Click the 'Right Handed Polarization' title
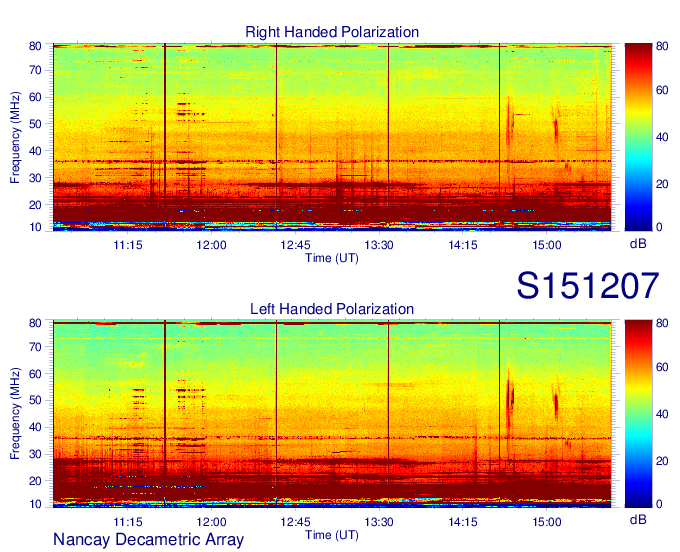The width and height of the screenshot is (680, 552). tap(332, 32)
